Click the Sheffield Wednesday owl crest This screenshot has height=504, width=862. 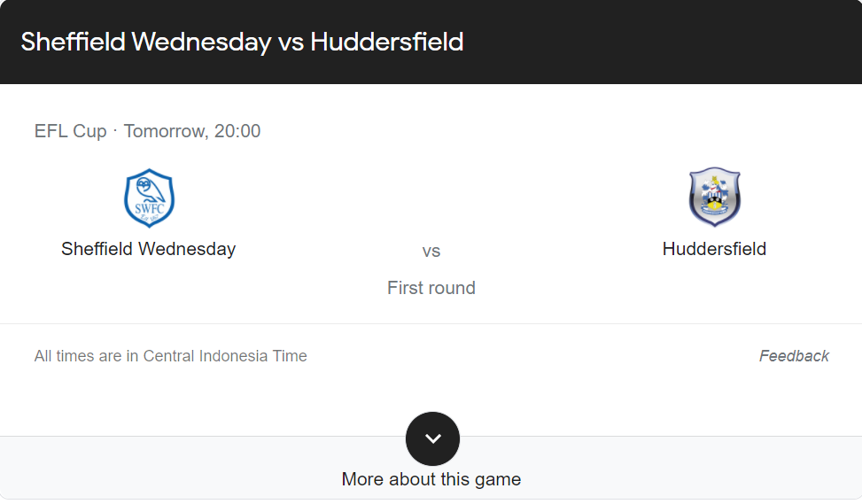click(149, 198)
